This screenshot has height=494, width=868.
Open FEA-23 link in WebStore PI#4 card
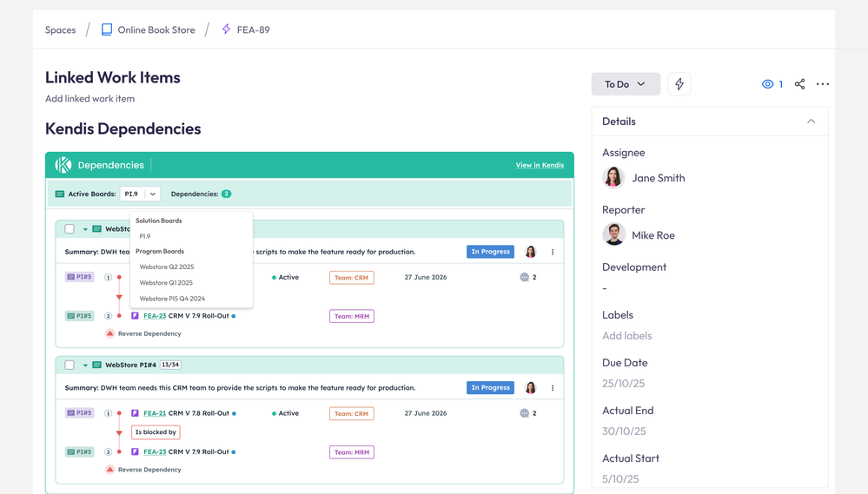coord(155,452)
